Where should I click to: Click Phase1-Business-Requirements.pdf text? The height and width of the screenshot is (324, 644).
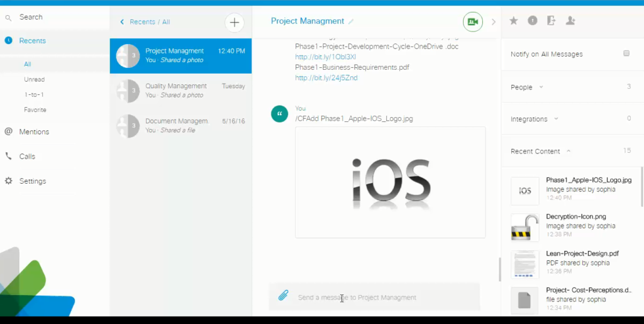352,67
